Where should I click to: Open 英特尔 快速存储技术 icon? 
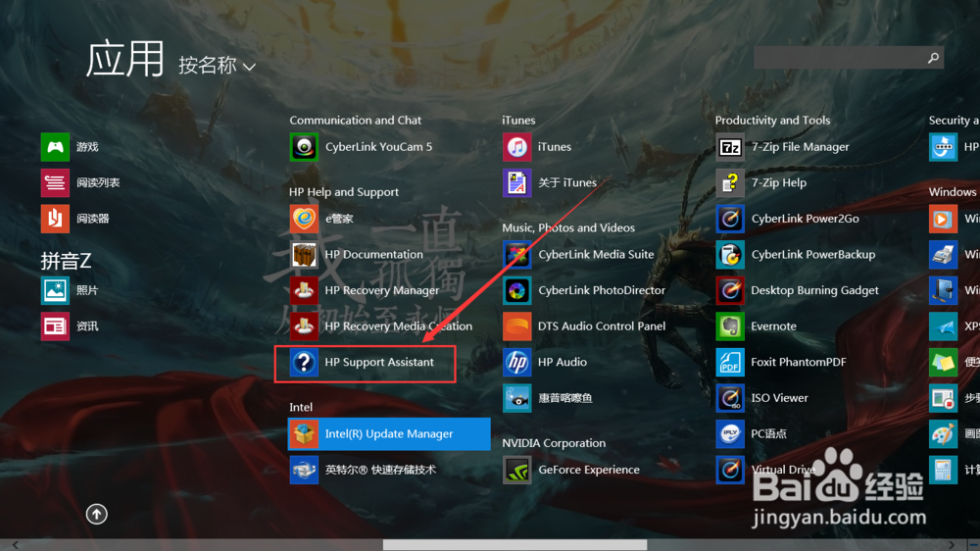click(304, 470)
